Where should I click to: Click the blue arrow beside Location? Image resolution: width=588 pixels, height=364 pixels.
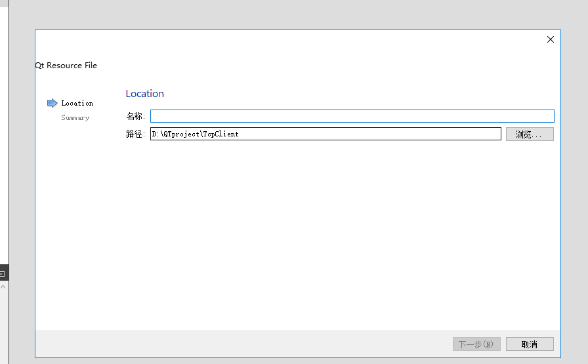click(x=52, y=103)
